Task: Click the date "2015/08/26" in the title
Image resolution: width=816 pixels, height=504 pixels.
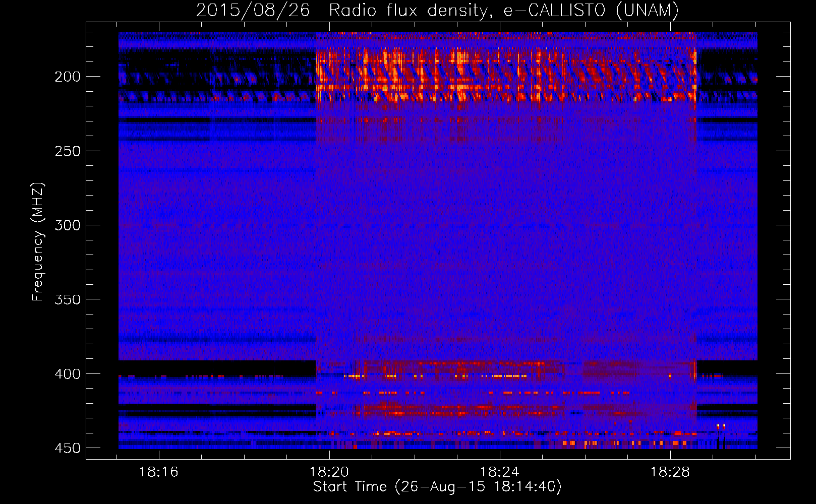Action: click(253, 10)
